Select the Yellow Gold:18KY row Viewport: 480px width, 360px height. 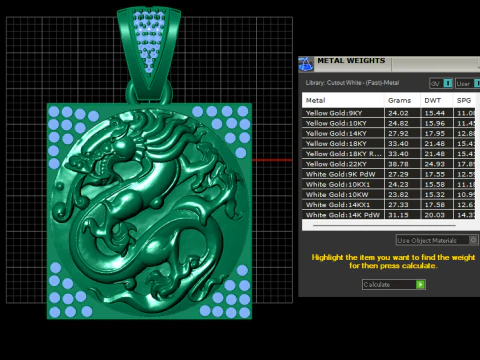(x=389, y=144)
